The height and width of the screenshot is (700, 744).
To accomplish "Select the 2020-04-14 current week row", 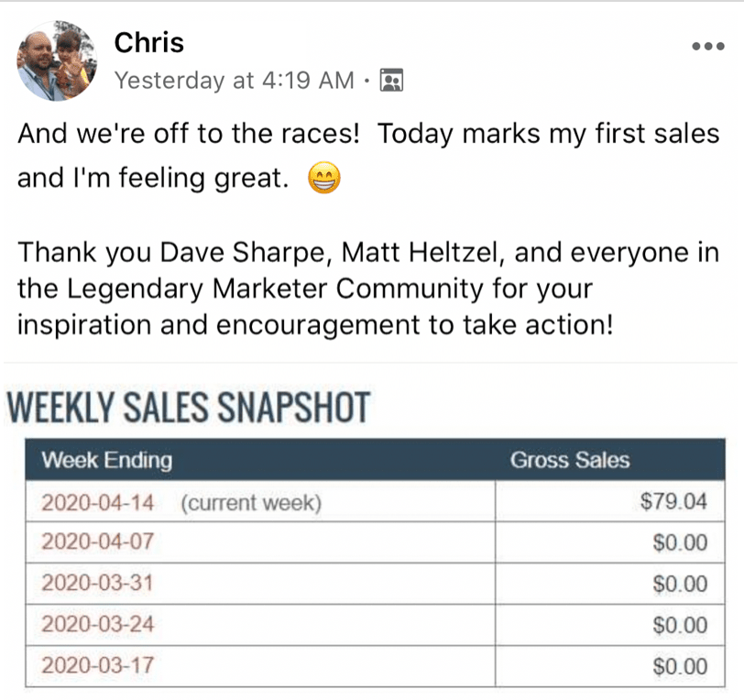I will pyautogui.click(x=375, y=501).
